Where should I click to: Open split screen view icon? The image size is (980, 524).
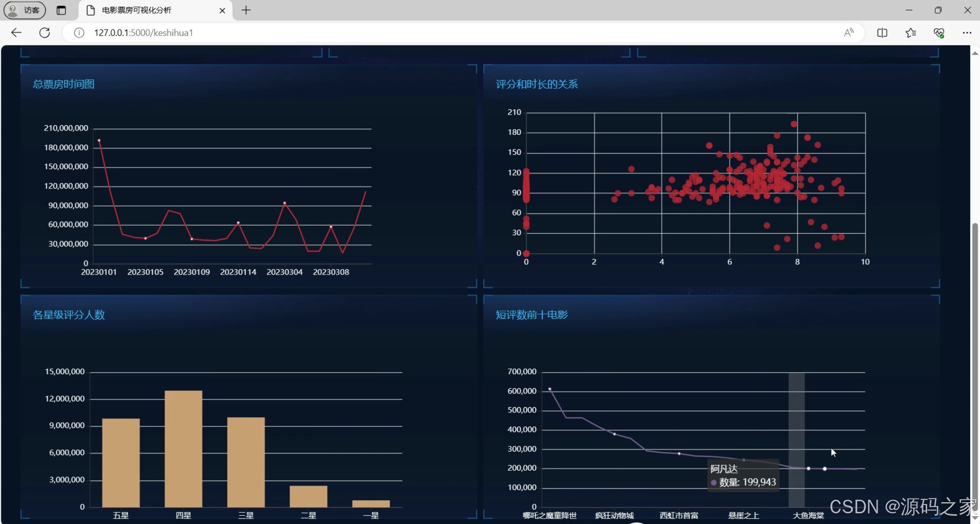pos(882,33)
